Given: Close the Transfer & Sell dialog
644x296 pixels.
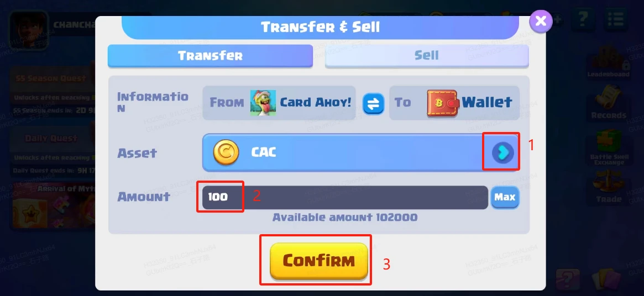Looking at the screenshot, I should tap(541, 21).
